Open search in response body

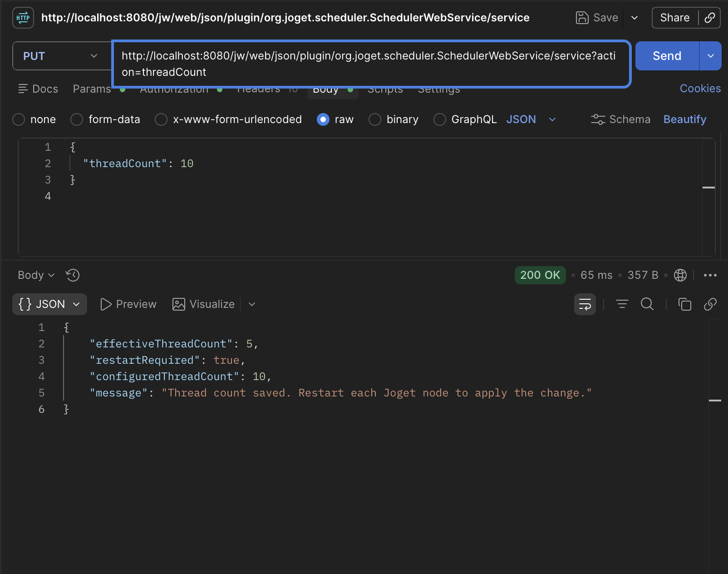647,304
